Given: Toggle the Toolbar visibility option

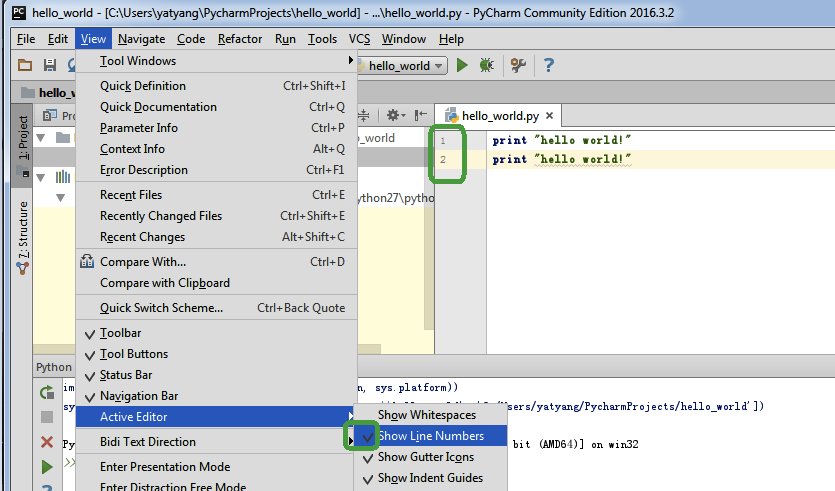Looking at the screenshot, I should [x=216, y=333].
